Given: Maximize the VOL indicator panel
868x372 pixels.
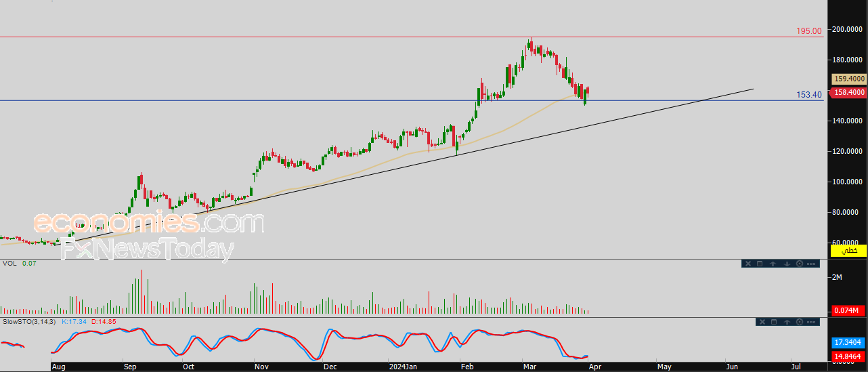Looking at the screenshot, I should point(760,264).
